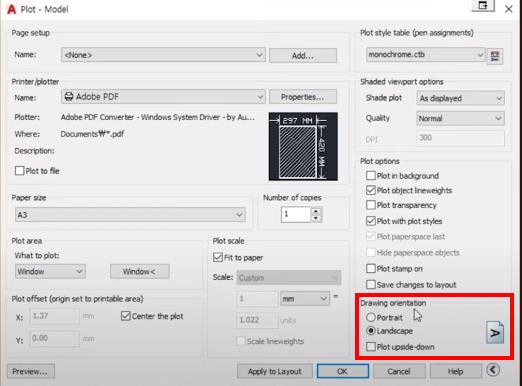Enable the Plot to file checkbox
The height and width of the screenshot is (386, 522).
[x=20, y=171]
